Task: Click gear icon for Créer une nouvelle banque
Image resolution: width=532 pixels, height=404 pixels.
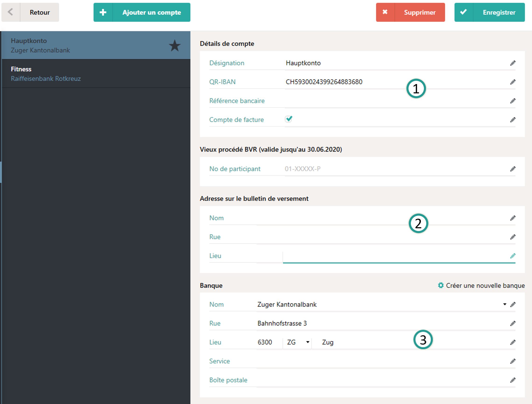Action: 440,285
